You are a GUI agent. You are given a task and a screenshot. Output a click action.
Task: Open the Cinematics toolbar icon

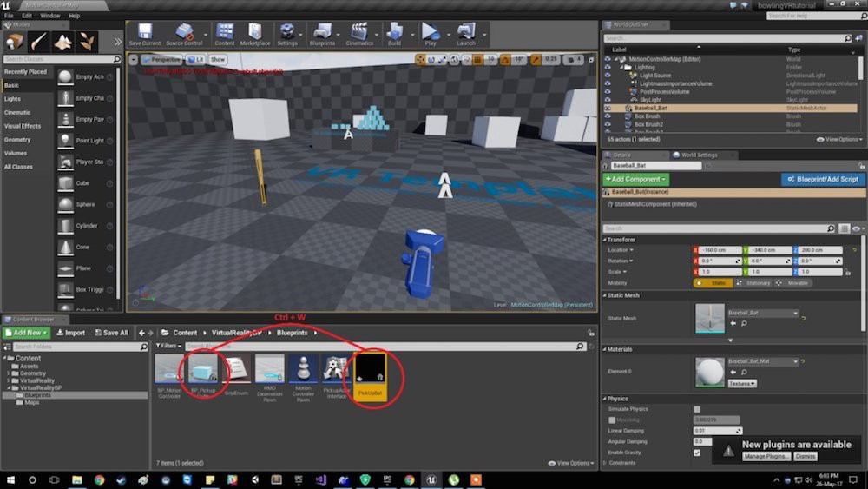pyautogui.click(x=359, y=35)
